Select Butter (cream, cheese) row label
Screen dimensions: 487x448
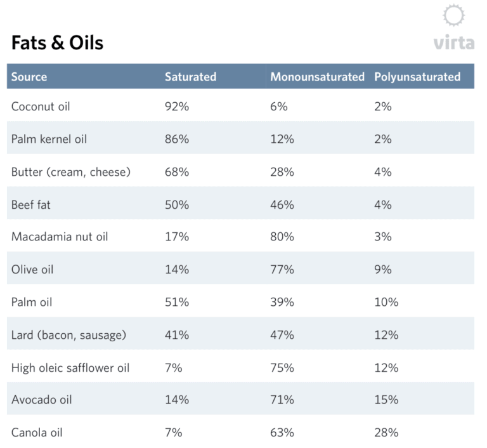[71, 172]
